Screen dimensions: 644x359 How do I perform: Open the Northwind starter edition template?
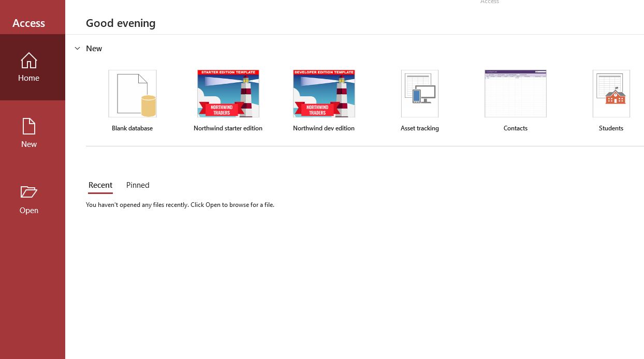[x=228, y=94]
